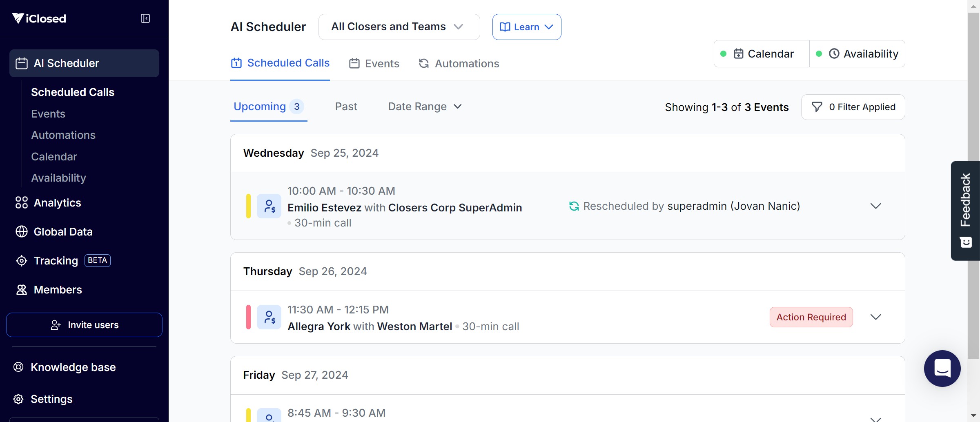Image resolution: width=980 pixels, height=422 pixels.
Task: Click the Tracking target icon
Action: point(21,261)
